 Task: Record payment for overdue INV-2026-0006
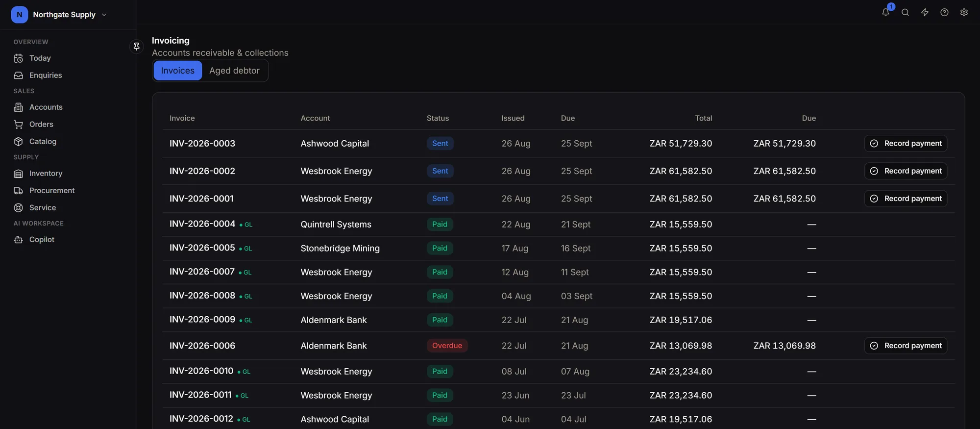[x=906, y=346]
